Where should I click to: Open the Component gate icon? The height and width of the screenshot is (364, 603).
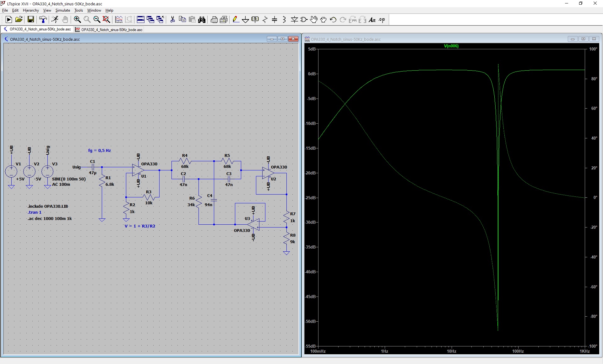tap(304, 20)
